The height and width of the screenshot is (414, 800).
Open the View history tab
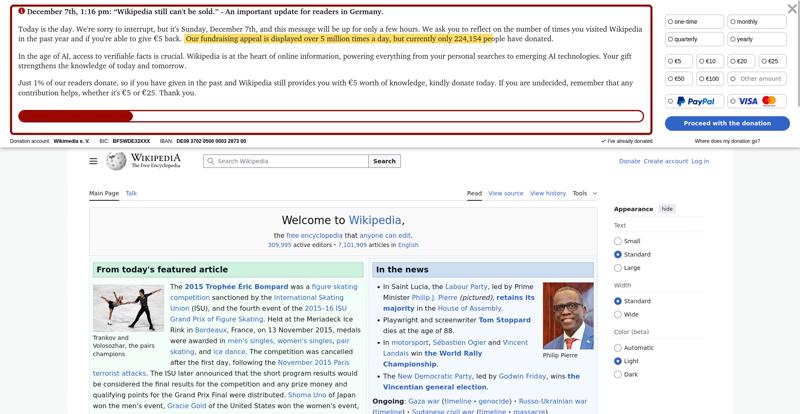pos(547,193)
